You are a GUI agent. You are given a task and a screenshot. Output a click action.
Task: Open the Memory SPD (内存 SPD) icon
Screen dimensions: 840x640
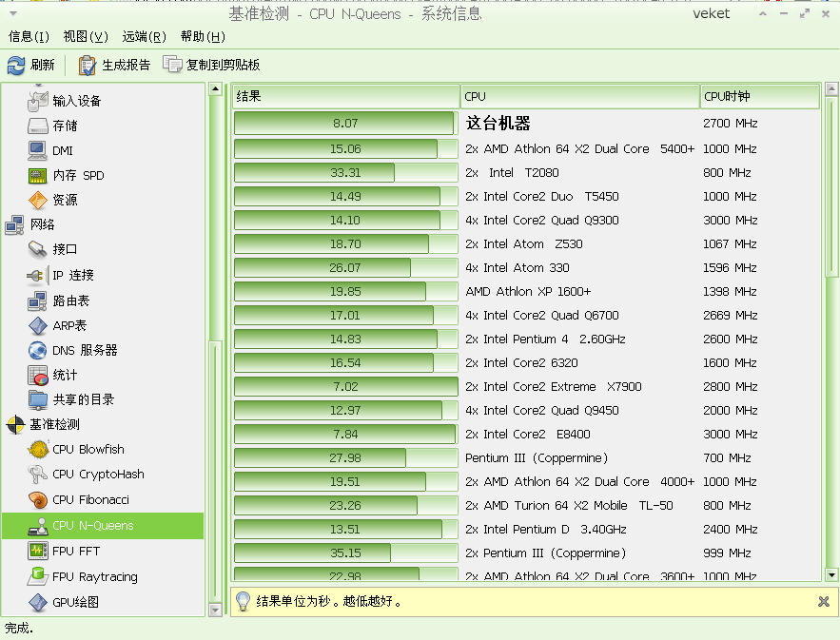click(x=37, y=175)
